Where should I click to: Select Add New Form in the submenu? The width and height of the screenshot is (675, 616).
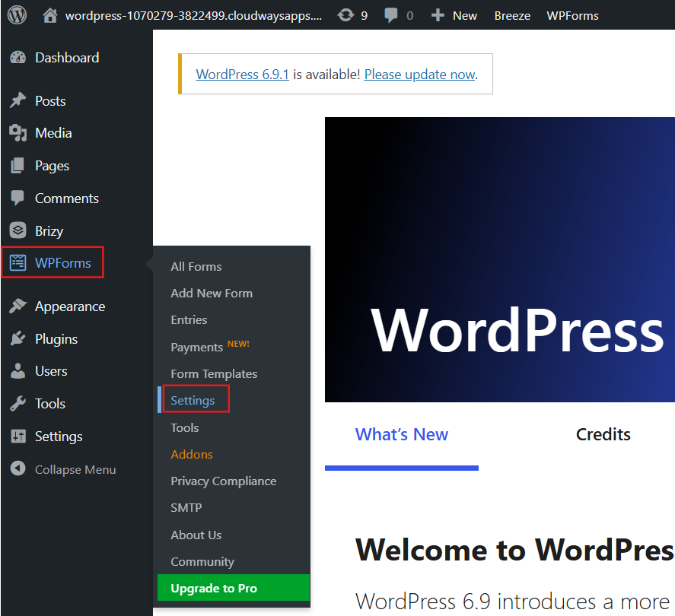pos(212,294)
